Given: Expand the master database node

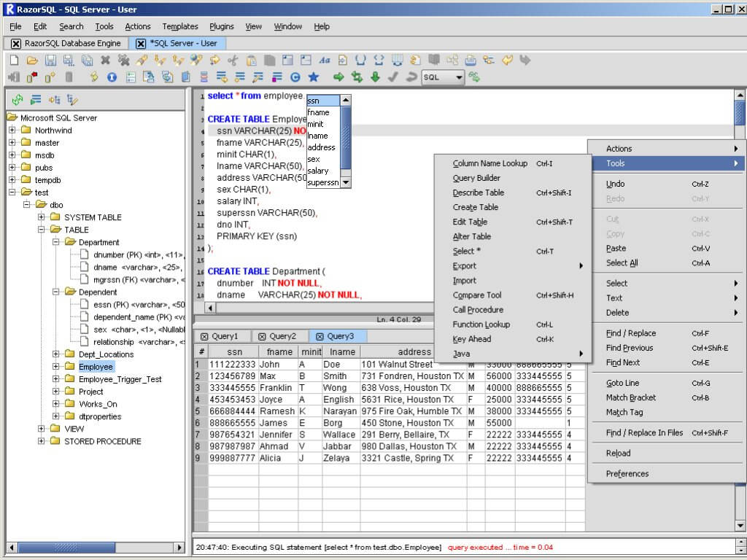Looking at the screenshot, I should click(x=12, y=142).
